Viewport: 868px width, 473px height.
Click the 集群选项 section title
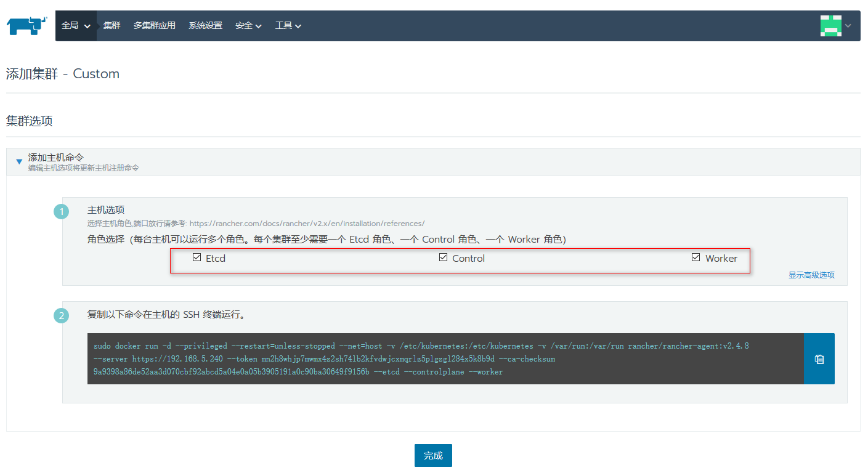tap(30, 121)
